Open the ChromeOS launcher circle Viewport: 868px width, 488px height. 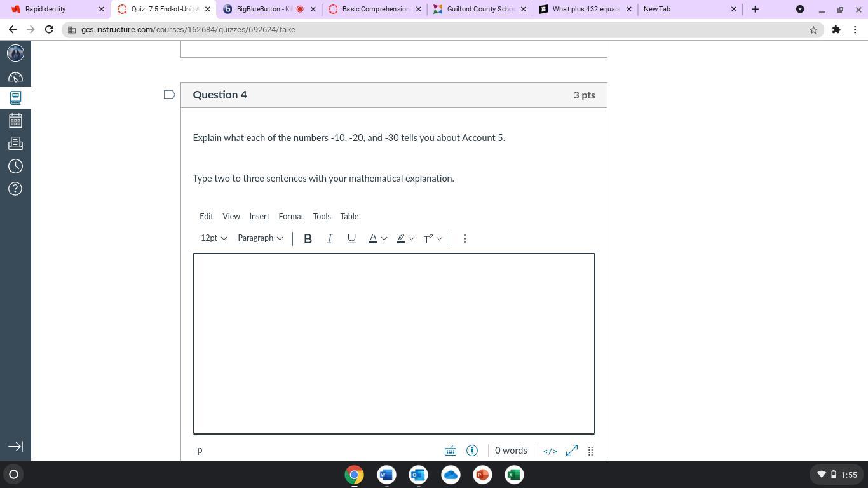tap(13, 474)
